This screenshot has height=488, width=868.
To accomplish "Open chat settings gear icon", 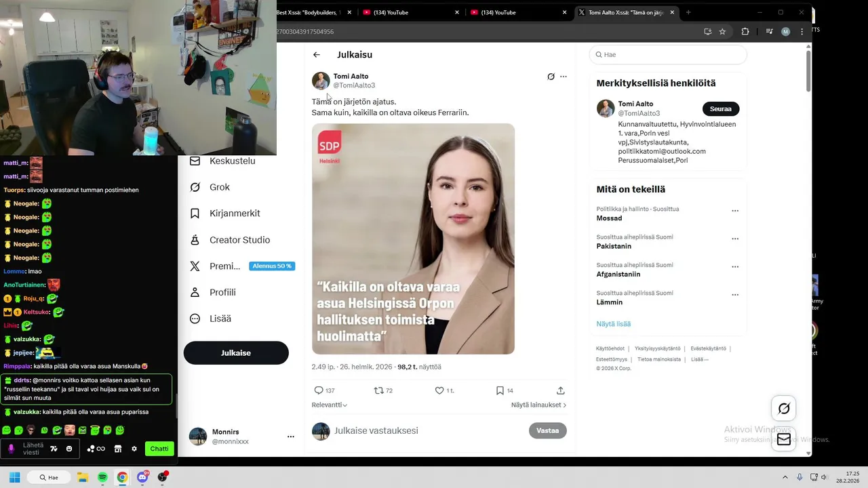I will pos(134,449).
